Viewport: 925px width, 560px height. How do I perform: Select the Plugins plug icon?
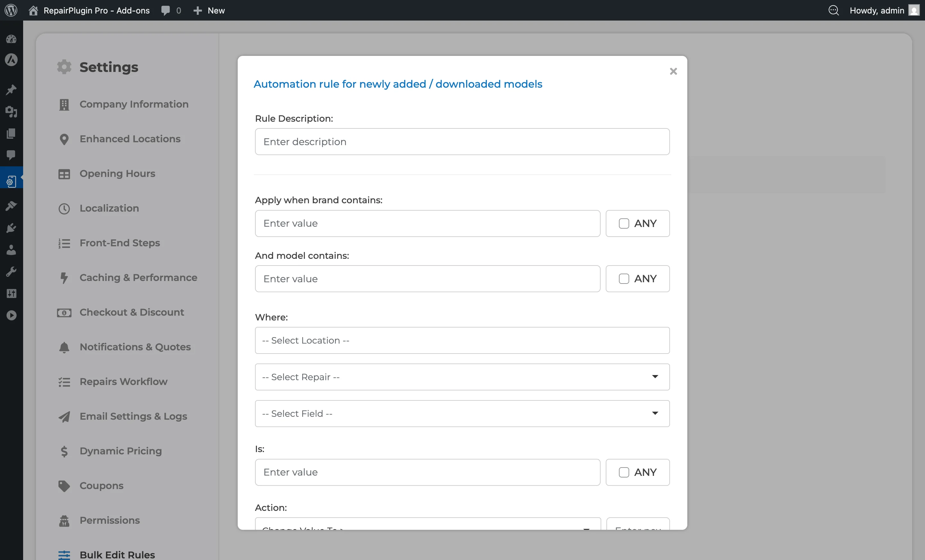12,228
